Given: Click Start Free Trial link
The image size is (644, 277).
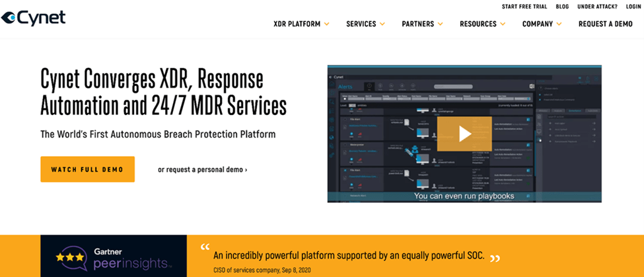Looking at the screenshot, I should click(524, 7).
